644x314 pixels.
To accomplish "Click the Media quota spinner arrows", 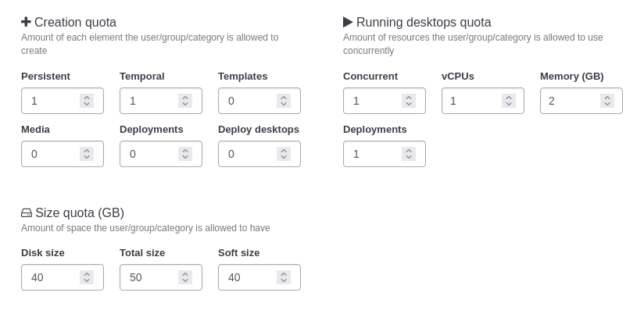I will pos(87,154).
